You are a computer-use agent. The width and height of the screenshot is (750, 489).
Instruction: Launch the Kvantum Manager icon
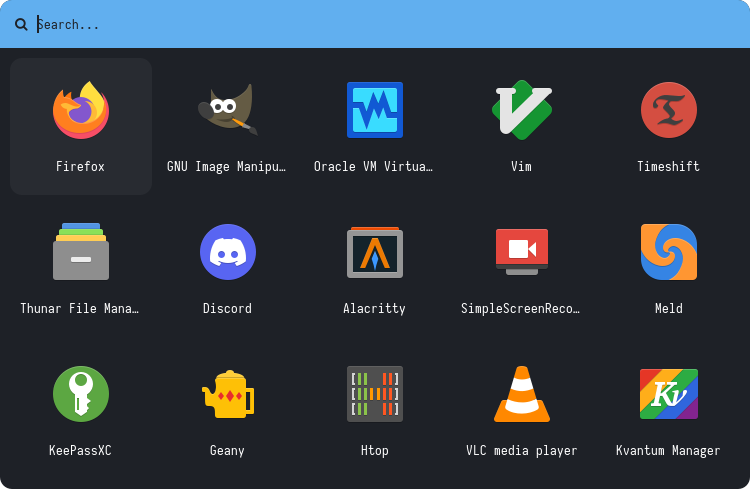point(668,394)
